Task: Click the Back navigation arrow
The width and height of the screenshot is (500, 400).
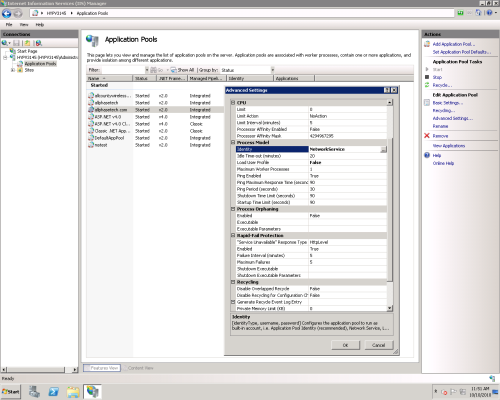Action: point(6,13)
